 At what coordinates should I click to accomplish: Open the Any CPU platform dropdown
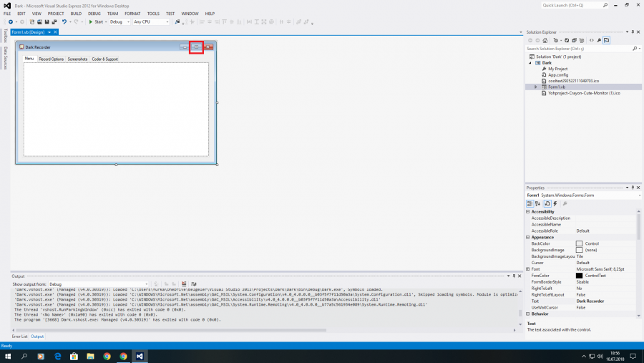coord(151,21)
